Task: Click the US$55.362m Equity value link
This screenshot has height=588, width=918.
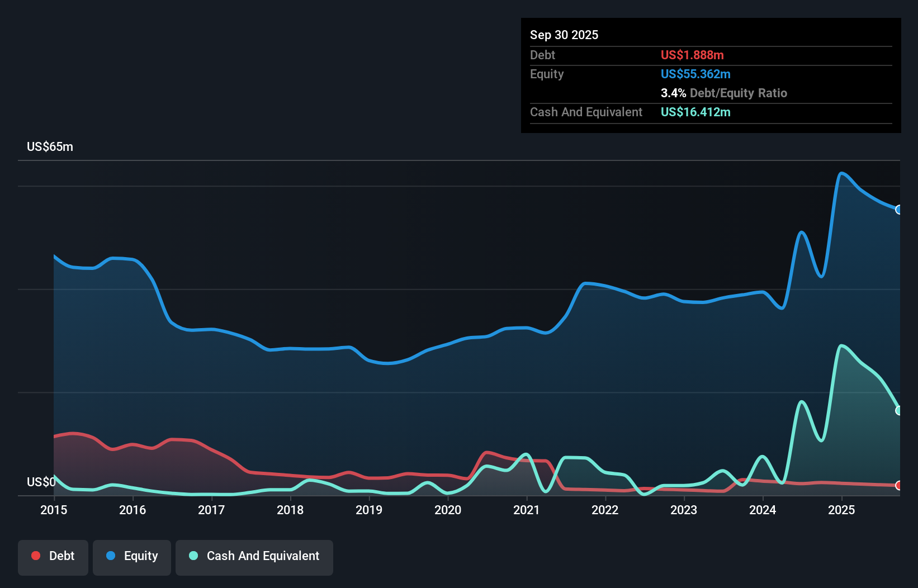Action: [695, 74]
